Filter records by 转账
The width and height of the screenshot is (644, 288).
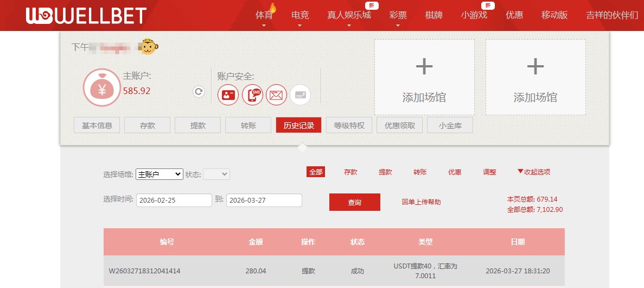[x=420, y=172]
